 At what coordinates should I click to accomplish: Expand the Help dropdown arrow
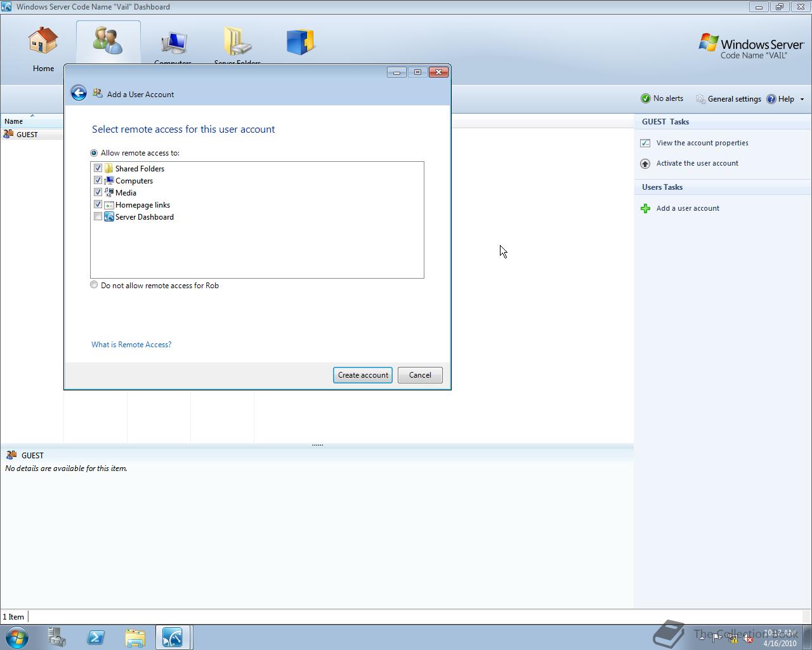pyautogui.click(x=802, y=99)
